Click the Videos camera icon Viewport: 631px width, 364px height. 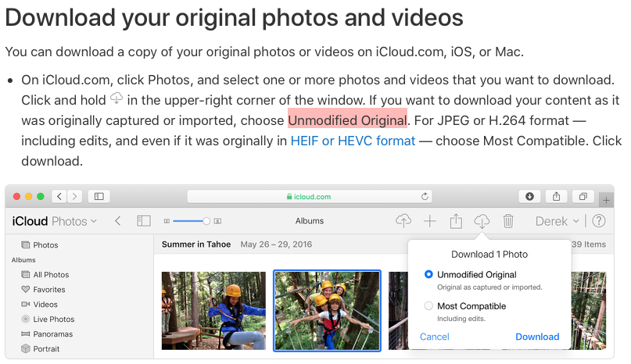tap(25, 304)
